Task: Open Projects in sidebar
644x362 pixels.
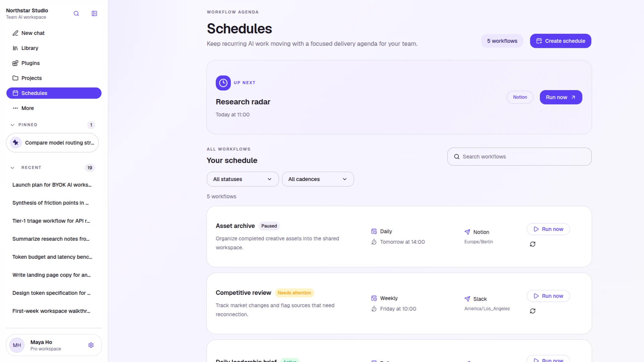Action: click(54, 78)
